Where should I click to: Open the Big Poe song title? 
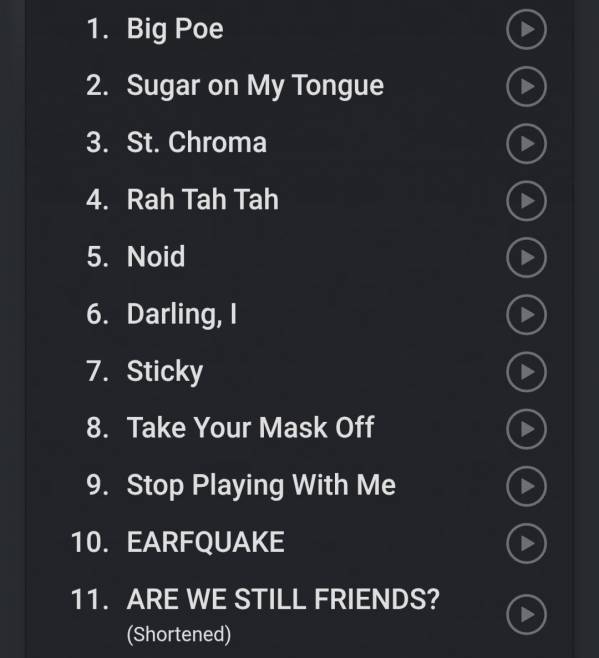[175, 29]
